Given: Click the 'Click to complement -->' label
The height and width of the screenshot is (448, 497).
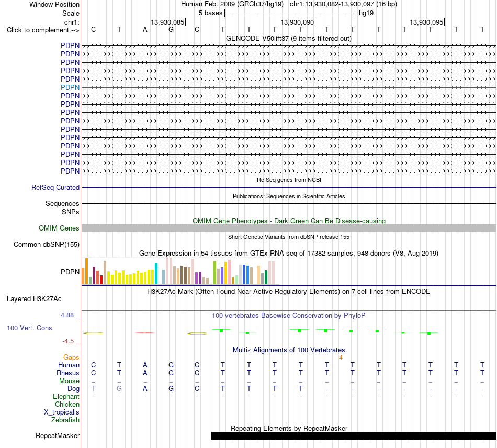Looking at the screenshot, I should [x=43, y=30].
